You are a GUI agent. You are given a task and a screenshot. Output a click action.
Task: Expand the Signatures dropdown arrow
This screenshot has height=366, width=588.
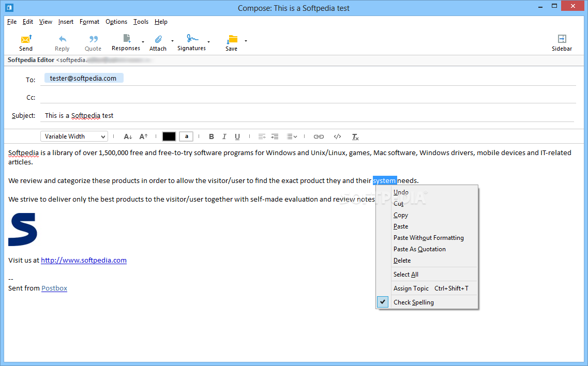[x=209, y=41]
